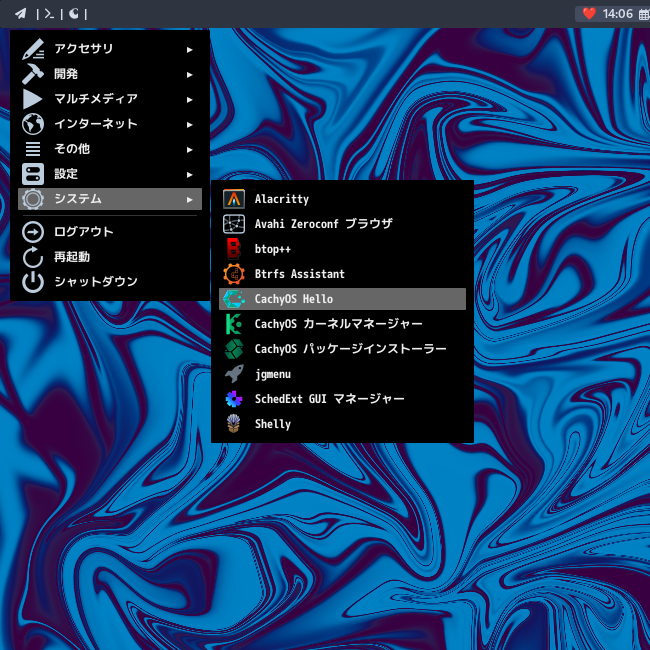Launch Avahi Zeroconf ブラウザ
The width and height of the screenshot is (650, 650).
coord(342,224)
